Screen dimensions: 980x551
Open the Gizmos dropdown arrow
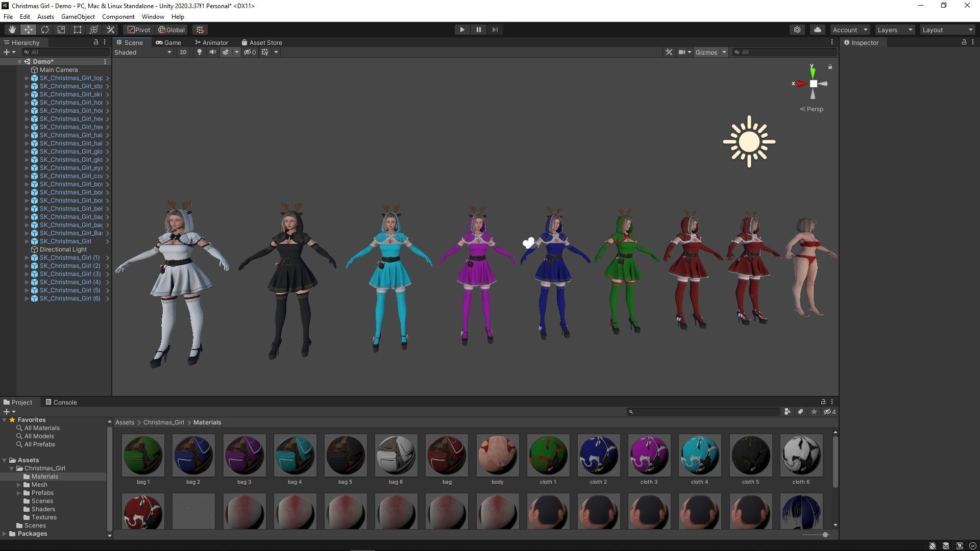point(724,52)
